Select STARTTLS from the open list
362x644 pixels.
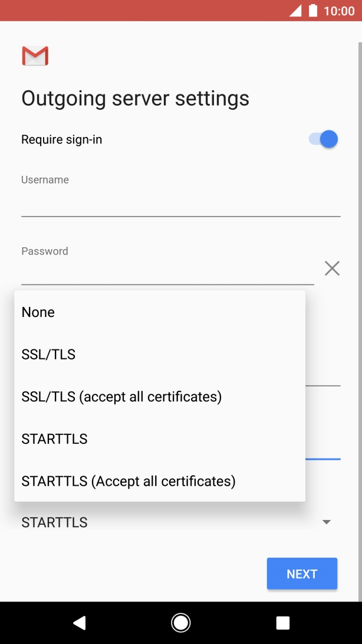coord(54,439)
